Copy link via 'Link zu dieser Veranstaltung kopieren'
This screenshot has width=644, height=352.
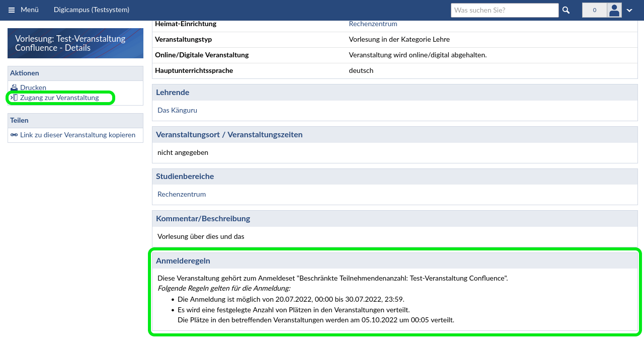[77, 135]
